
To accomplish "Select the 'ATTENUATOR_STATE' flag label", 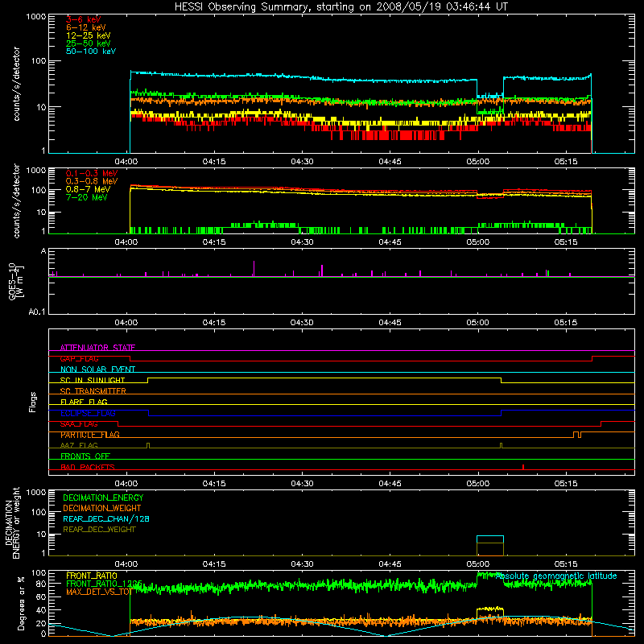I will (x=97, y=348).
